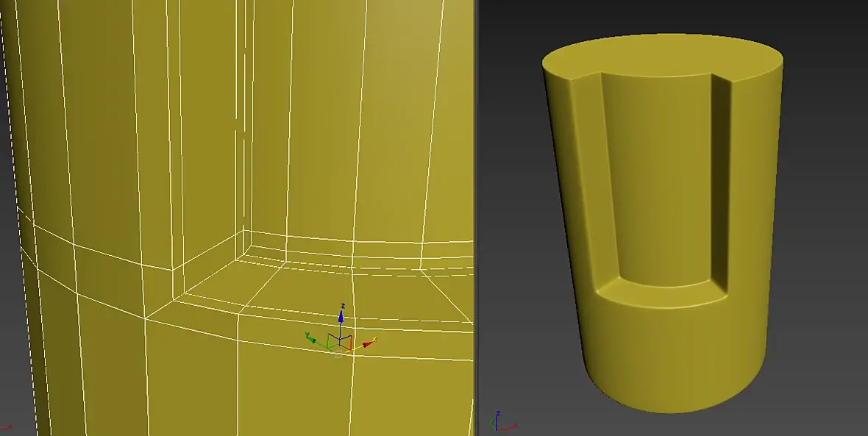The width and height of the screenshot is (868, 436).
Task: Click the axis tripod in the right viewport corner
Action: pyautogui.click(x=501, y=421)
